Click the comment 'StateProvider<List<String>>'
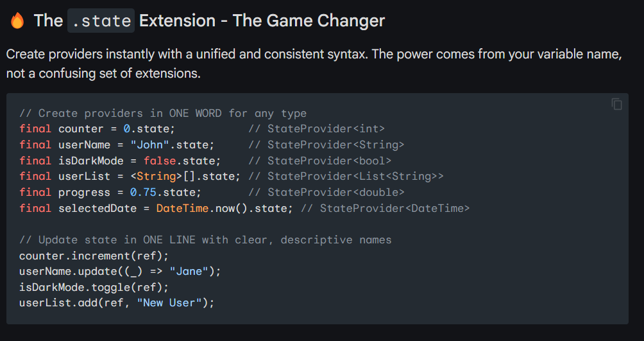The height and width of the screenshot is (341, 644). (346, 177)
